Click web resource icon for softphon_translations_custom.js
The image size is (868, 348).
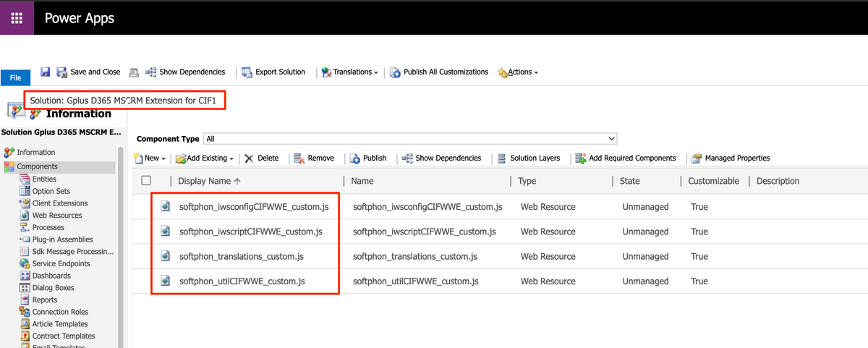pyautogui.click(x=165, y=256)
